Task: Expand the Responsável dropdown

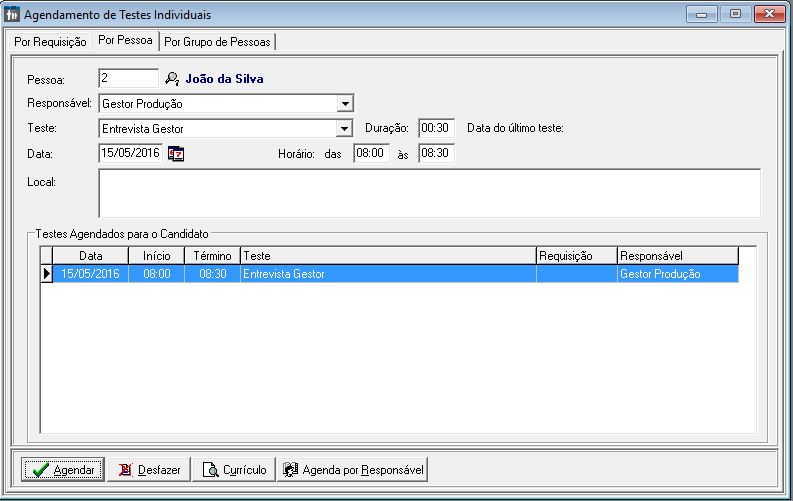Action: [x=345, y=103]
